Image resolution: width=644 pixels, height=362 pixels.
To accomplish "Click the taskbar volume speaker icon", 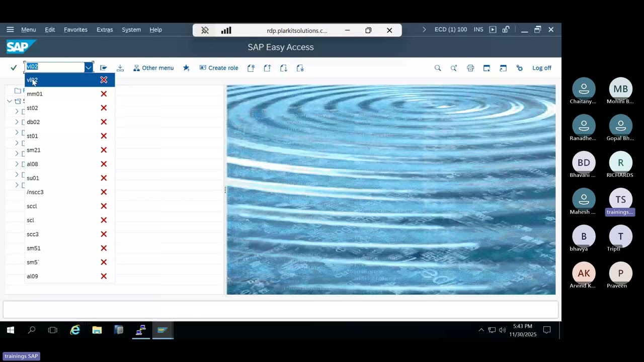I will click(502, 330).
